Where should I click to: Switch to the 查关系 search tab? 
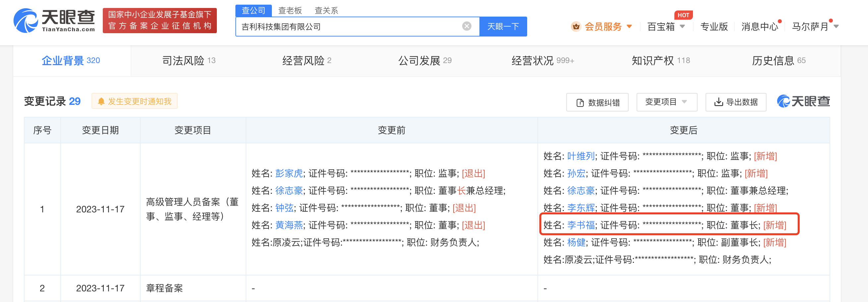(326, 11)
